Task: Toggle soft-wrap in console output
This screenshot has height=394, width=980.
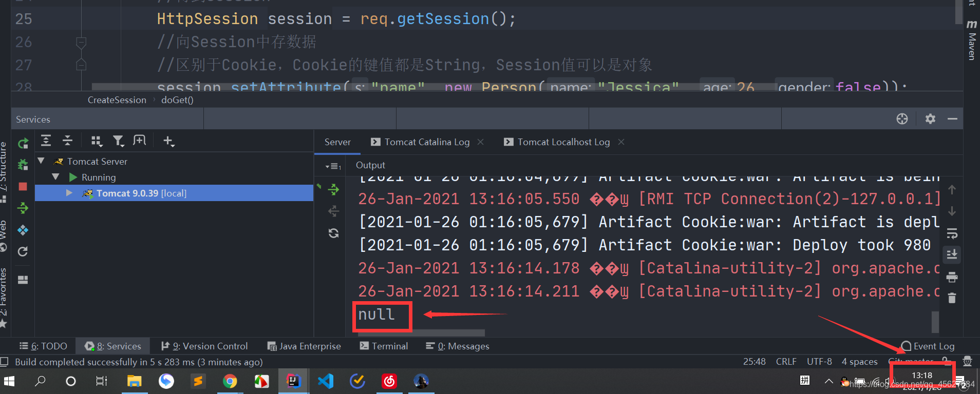Action: [x=952, y=233]
